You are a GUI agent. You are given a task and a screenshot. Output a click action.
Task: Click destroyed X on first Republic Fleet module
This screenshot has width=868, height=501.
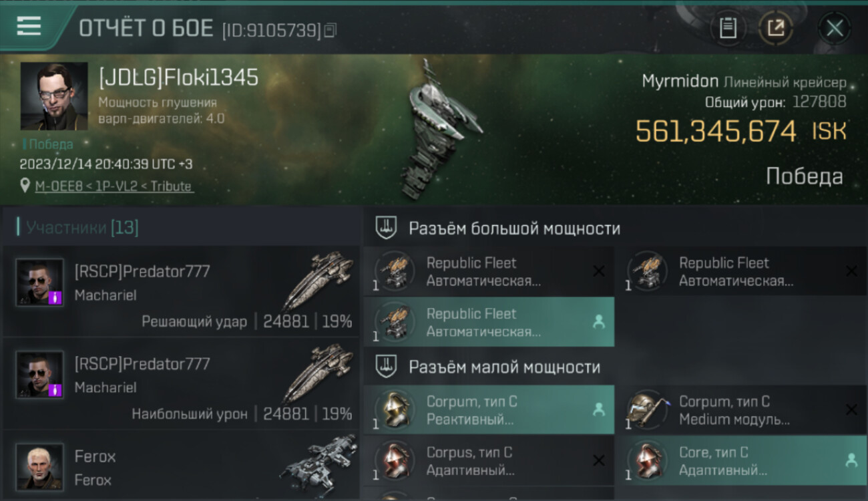pos(598,271)
